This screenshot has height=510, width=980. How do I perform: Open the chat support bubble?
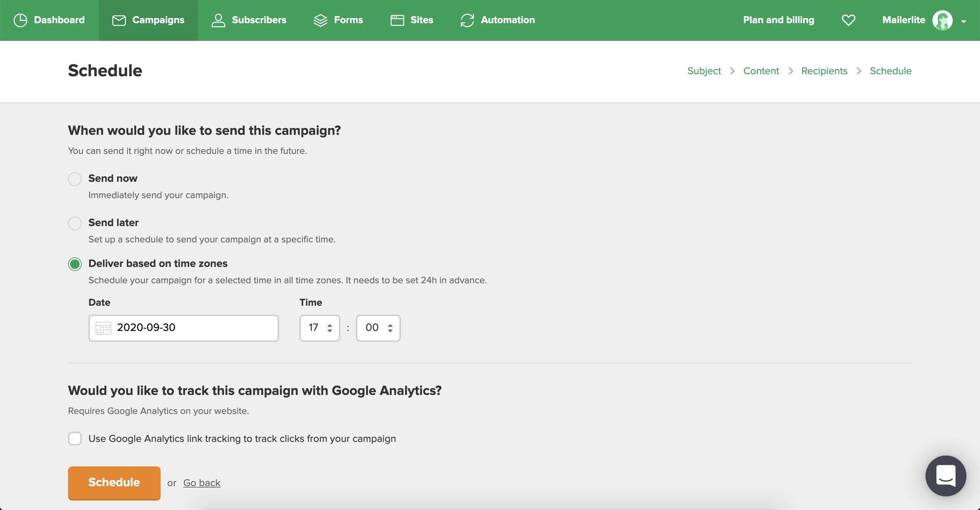945,475
